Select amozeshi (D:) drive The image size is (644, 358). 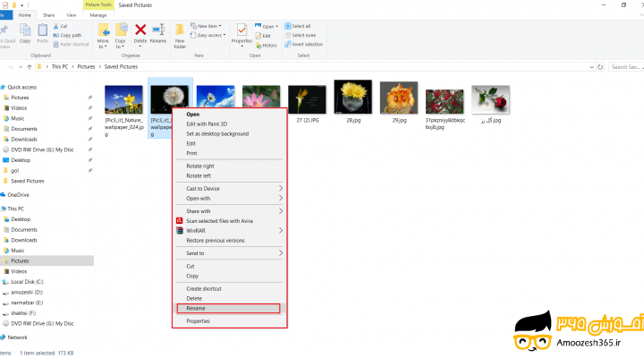[27, 293]
